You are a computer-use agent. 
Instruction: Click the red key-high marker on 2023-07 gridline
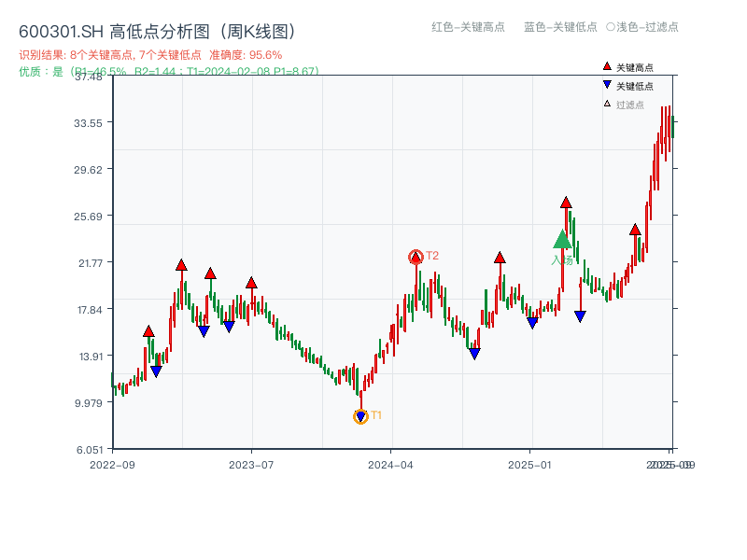point(251,283)
